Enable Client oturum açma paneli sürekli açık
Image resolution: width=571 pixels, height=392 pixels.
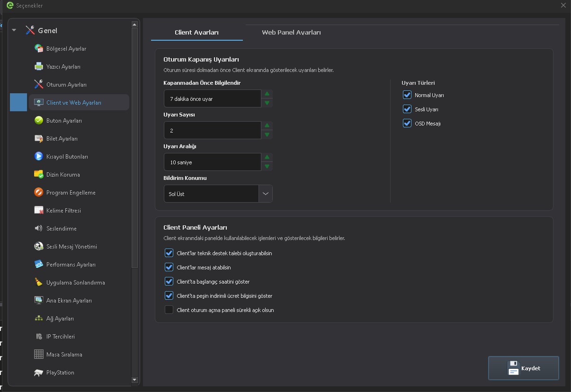point(169,310)
